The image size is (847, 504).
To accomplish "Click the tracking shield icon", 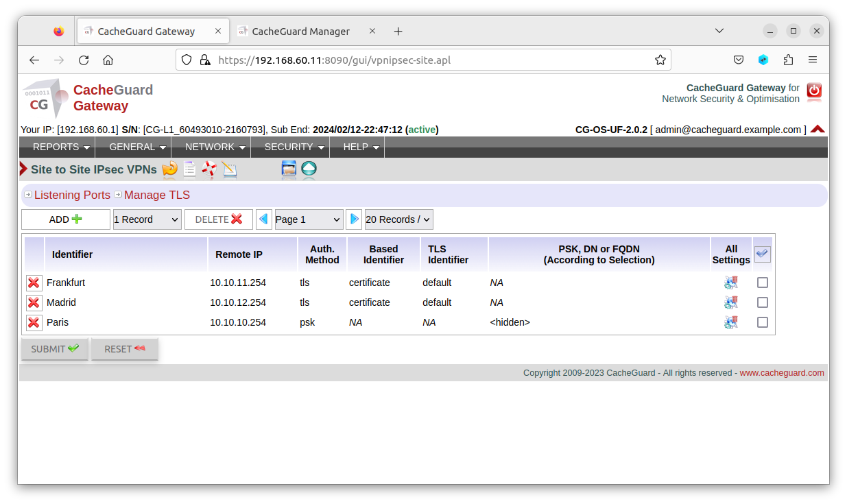I will tap(187, 60).
